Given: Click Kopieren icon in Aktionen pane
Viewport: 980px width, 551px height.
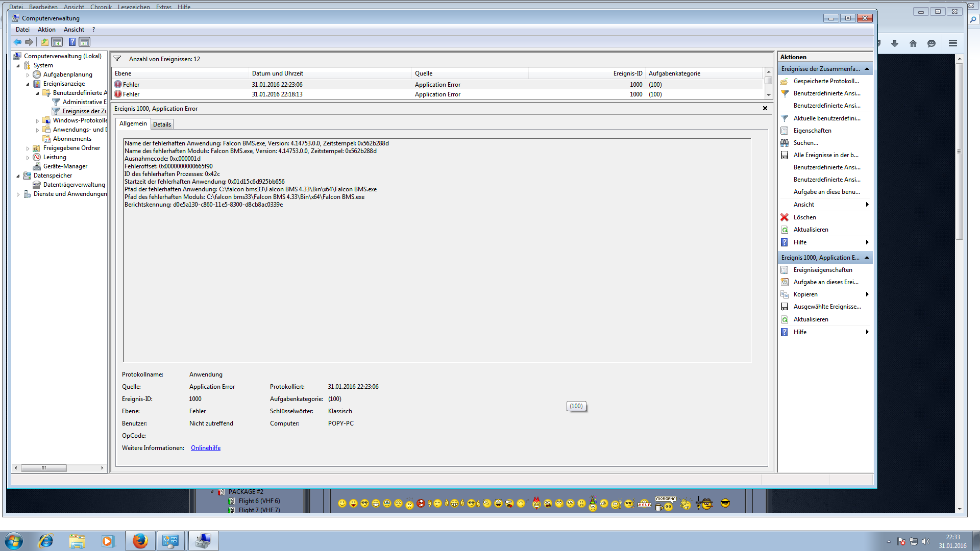Looking at the screenshot, I should (x=785, y=294).
